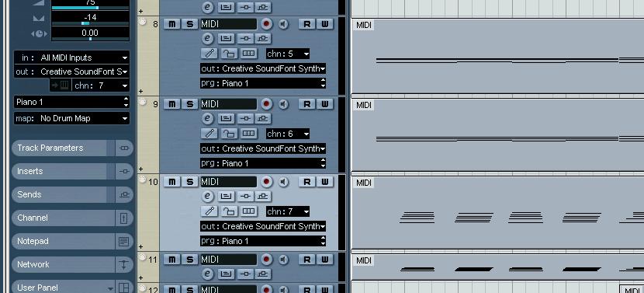Open the chn: 5 channel dropdown on track 8

click(288, 54)
